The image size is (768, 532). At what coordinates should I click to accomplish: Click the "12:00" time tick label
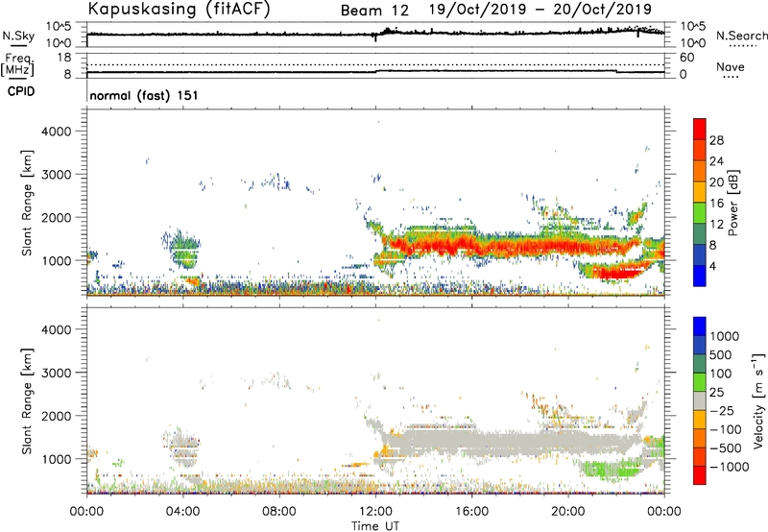pos(375,512)
